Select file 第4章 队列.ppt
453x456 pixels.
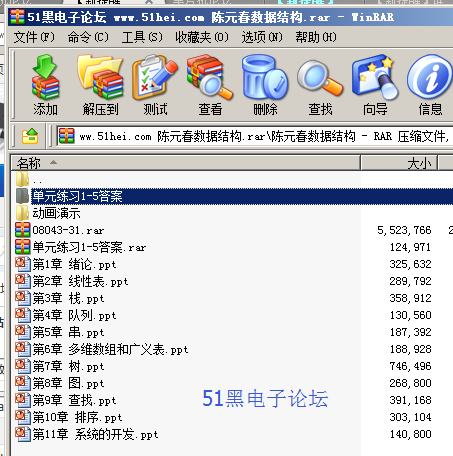click(74, 315)
